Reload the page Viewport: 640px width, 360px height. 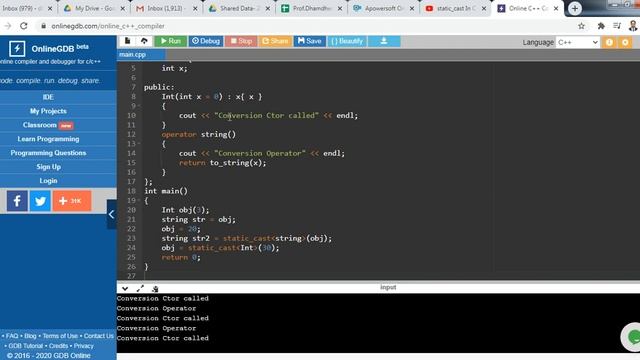pos(24,26)
